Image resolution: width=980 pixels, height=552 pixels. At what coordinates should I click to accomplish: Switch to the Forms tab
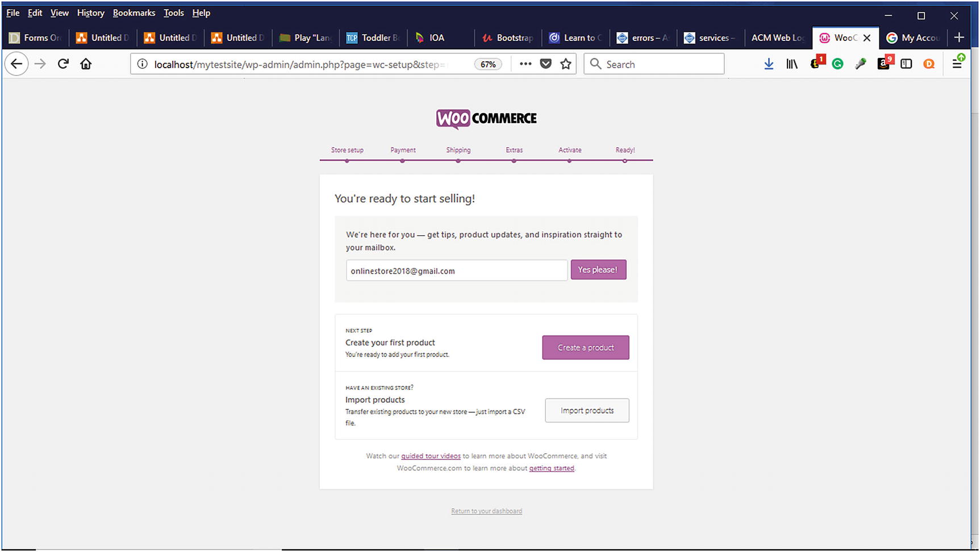point(35,37)
